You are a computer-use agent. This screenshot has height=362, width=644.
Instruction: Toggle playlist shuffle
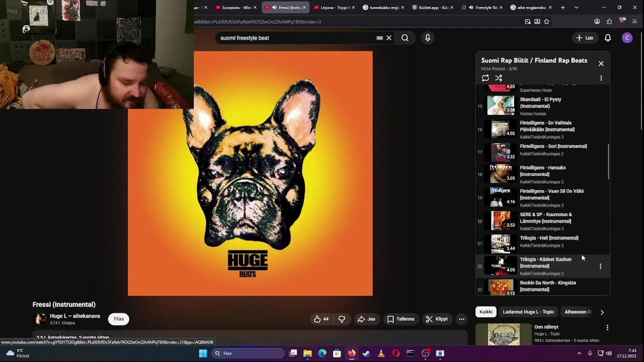pos(499,78)
